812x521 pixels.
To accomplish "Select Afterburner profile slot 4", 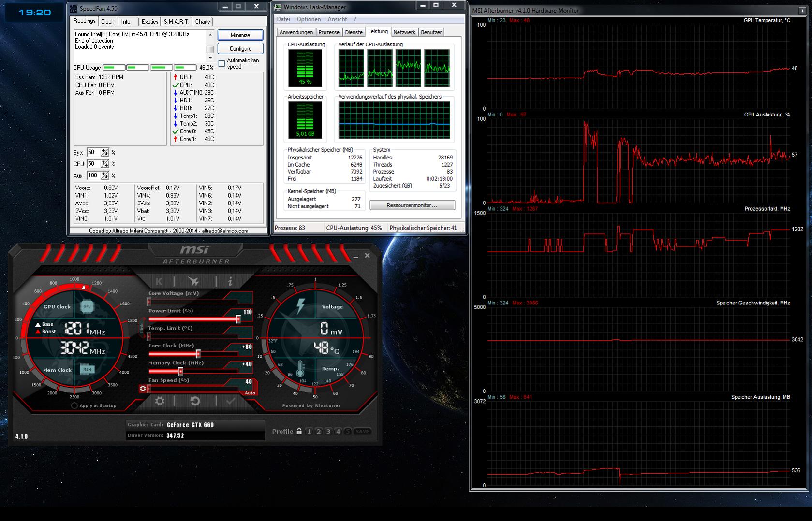I will point(338,432).
